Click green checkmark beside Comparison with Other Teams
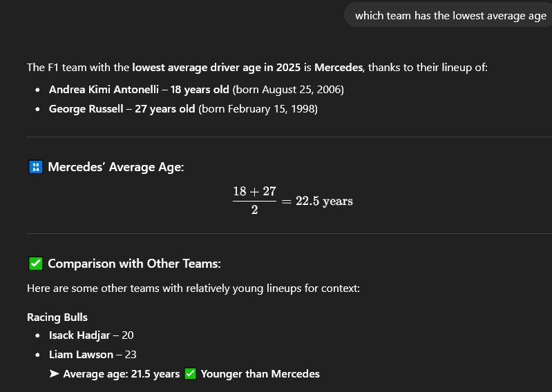 [x=35, y=264]
